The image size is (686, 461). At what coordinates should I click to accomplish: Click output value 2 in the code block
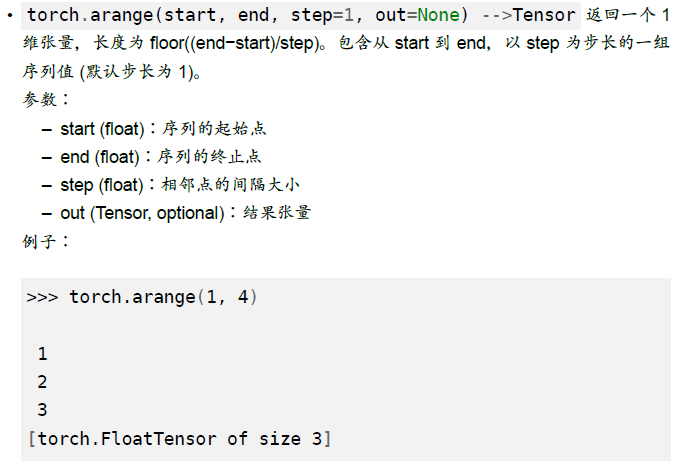click(42, 382)
